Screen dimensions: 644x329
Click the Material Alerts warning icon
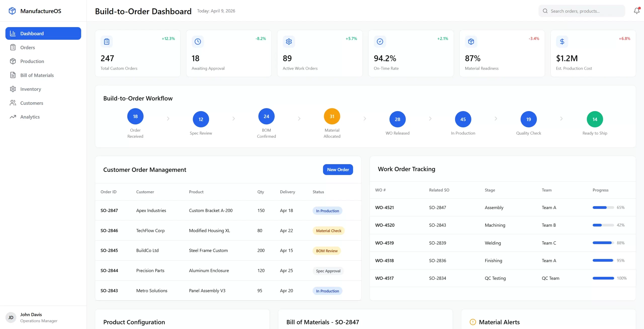point(473,322)
